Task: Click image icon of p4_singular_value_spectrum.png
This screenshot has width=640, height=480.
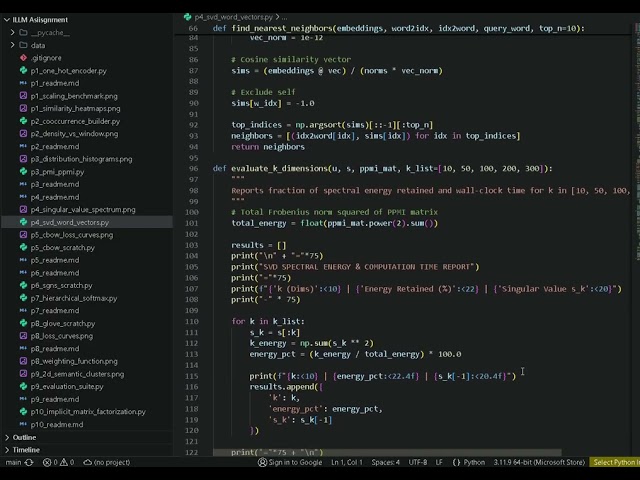Action: point(23,209)
